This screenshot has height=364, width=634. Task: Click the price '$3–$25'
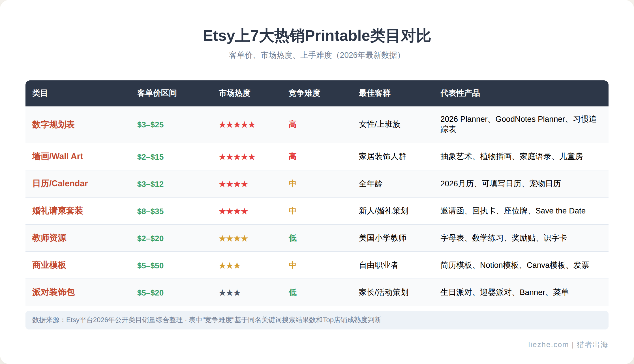(150, 125)
